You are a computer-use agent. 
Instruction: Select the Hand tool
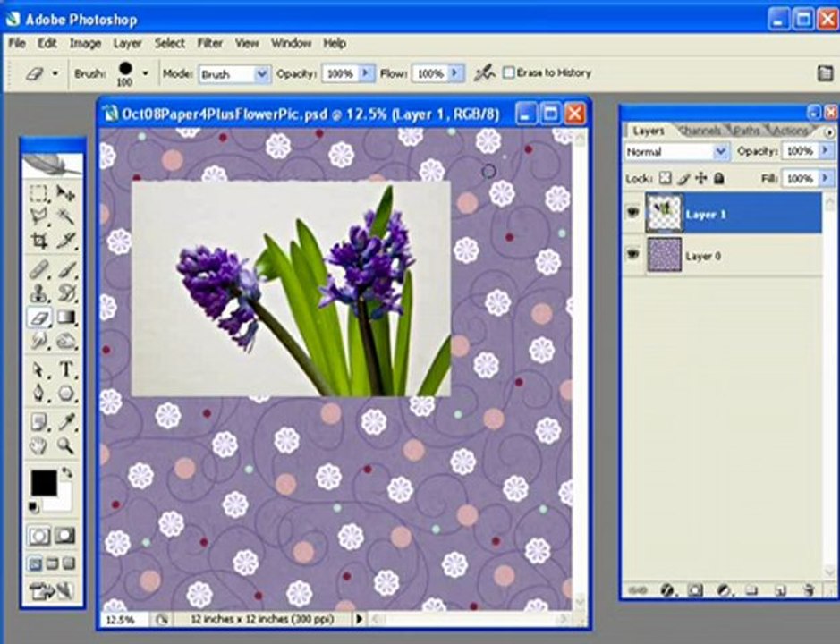click(38, 445)
